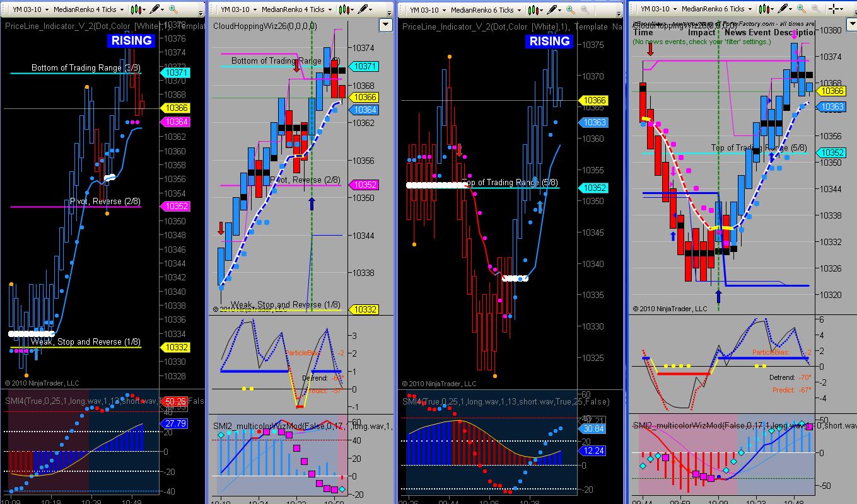Click 'Weak, Stop and Reverse (1/8)' on black chart
Image resolution: width=857 pixels, height=504 pixels.
coord(86,341)
